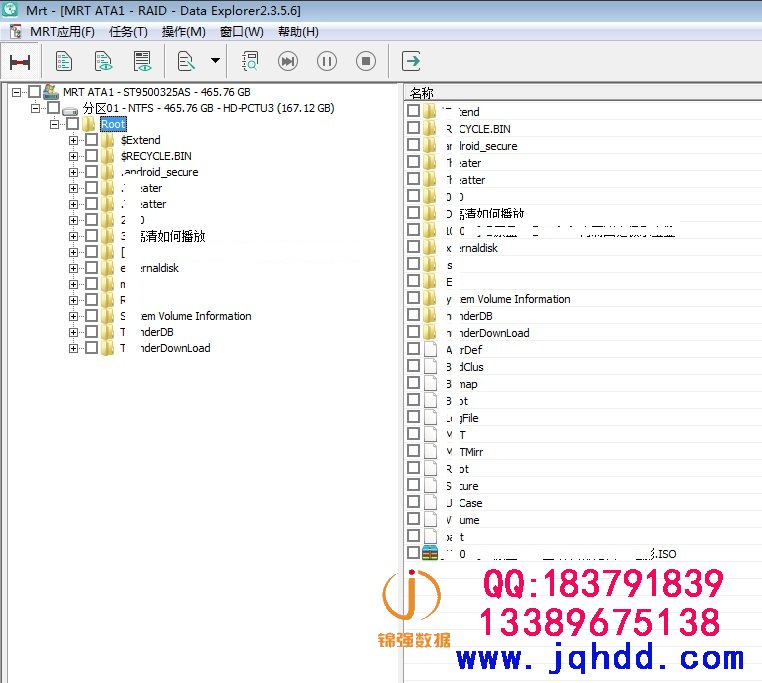762x683 pixels.
Task: Check the TMirr file checkbox in list
Action: pos(414,451)
